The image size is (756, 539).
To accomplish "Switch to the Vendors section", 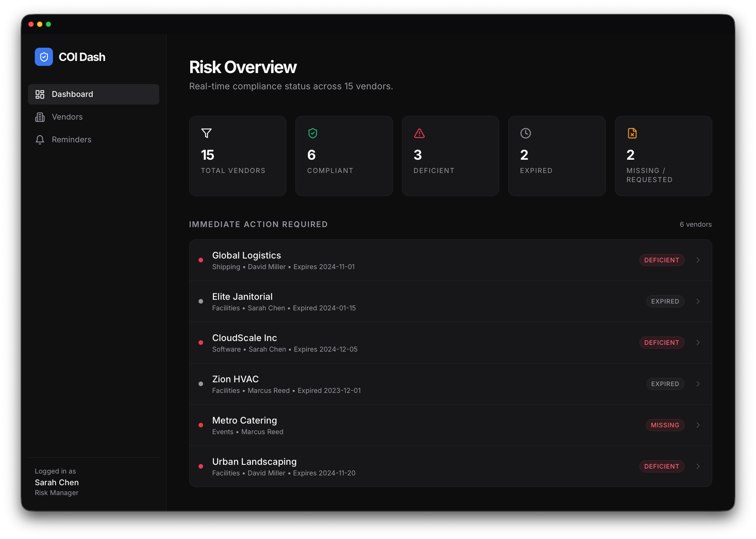I will click(67, 117).
